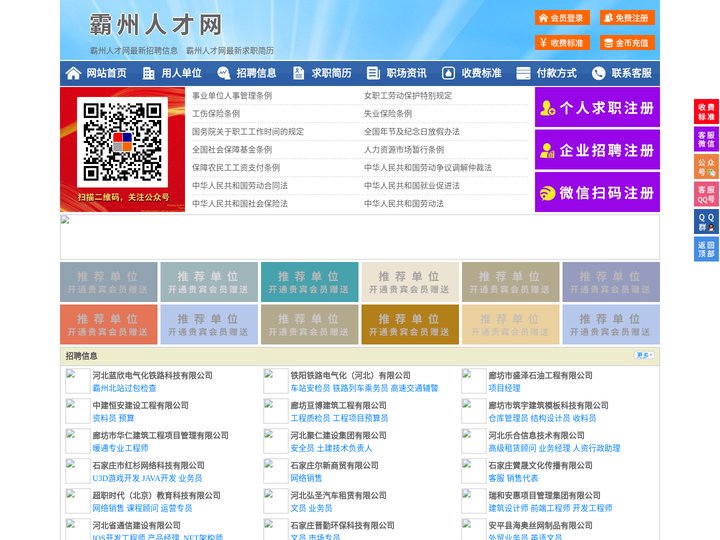Click the home icon beside 网站首页
Viewport: 720px width, 540px height.
[73, 73]
